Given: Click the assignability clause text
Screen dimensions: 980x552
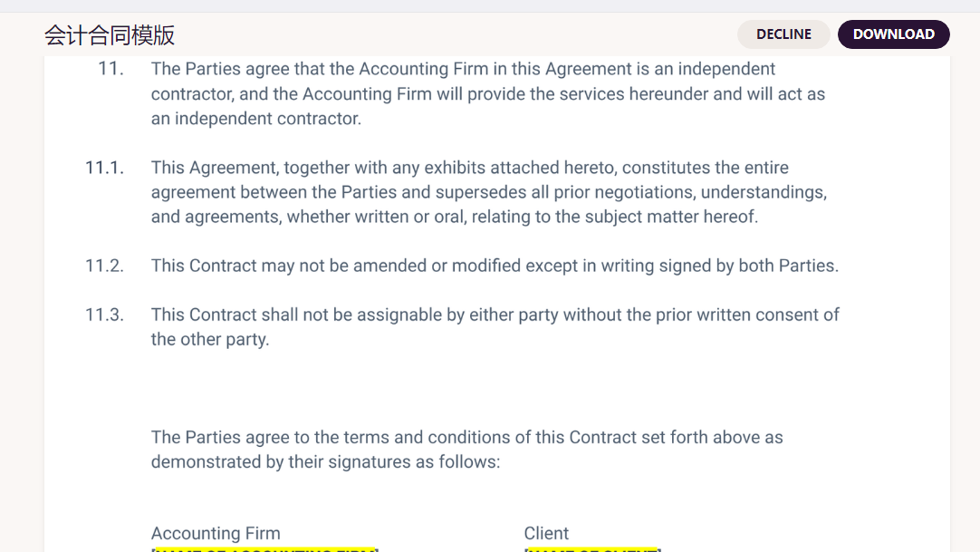Looking at the screenshot, I should coord(495,327).
